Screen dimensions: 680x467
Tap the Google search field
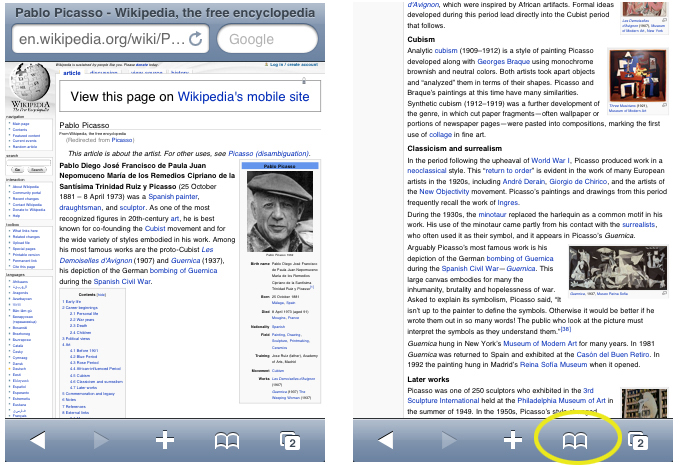pos(267,39)
